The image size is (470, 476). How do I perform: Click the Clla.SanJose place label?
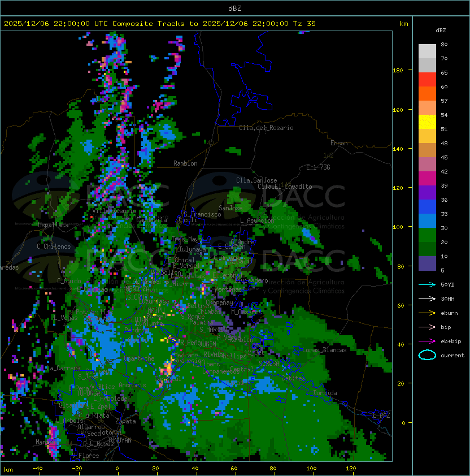click(x=256, y=180)
